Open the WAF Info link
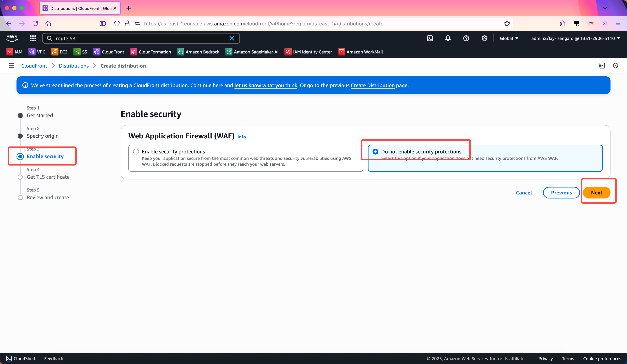This screenshot has width=627, height=364. click(241, 137)
